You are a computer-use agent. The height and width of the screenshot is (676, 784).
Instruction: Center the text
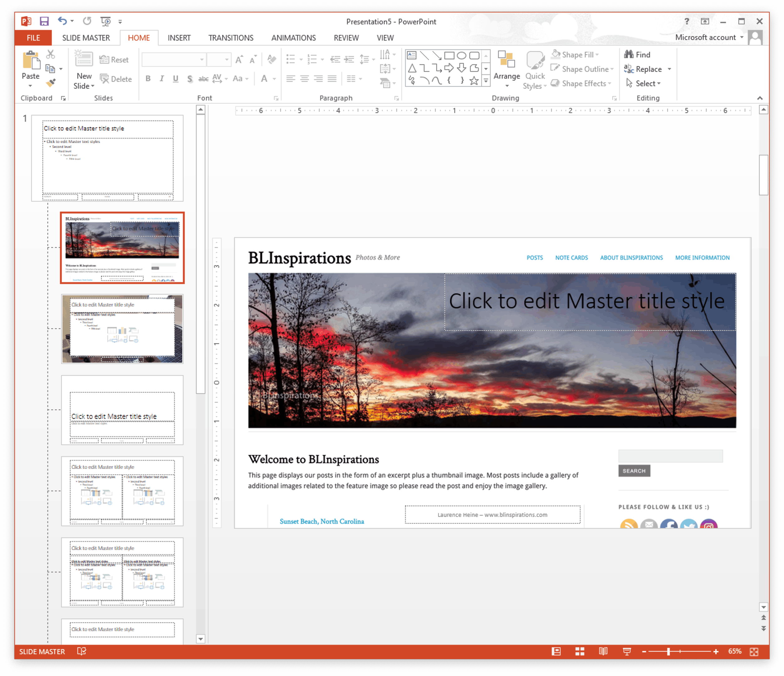click(304, 79)
